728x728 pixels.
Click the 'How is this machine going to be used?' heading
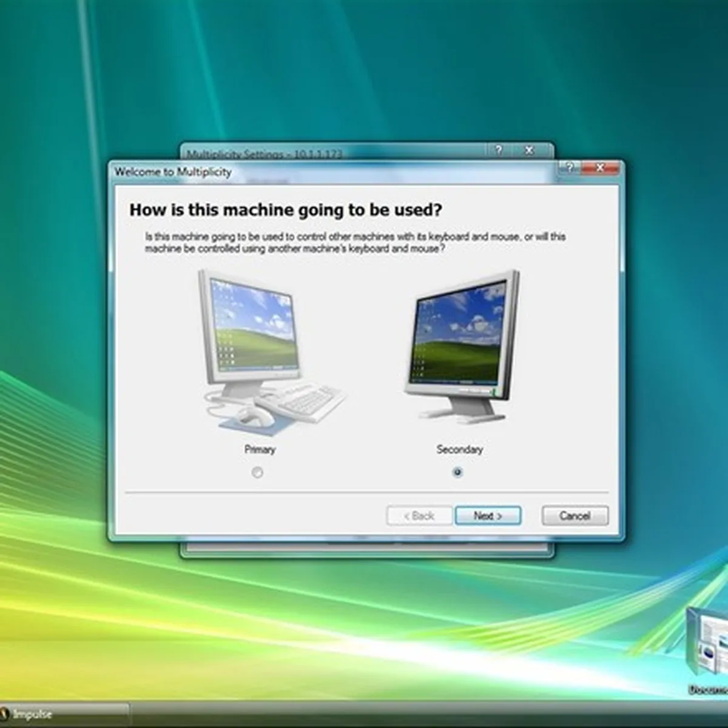[286, 210]
